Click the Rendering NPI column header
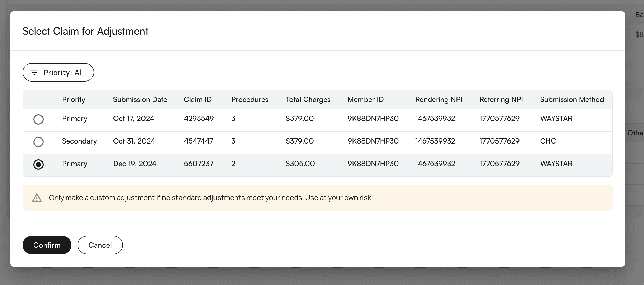644x285 pixels. 439,100
